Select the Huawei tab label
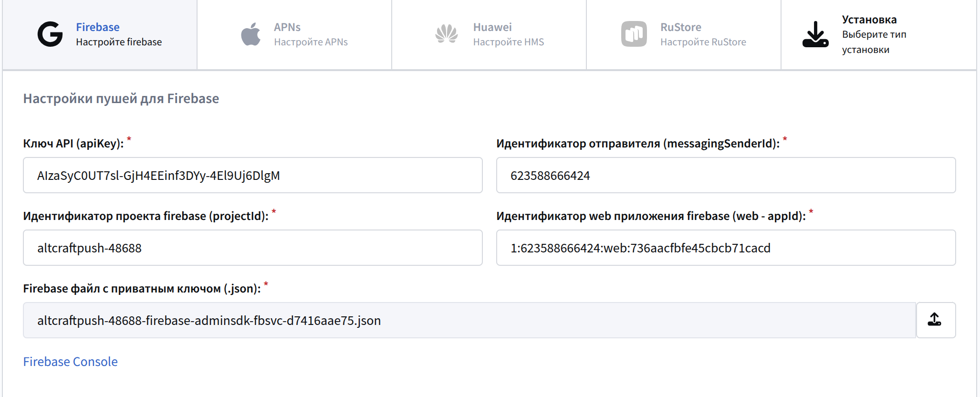Viewport: 980px width, 397px height. (492, 27)
